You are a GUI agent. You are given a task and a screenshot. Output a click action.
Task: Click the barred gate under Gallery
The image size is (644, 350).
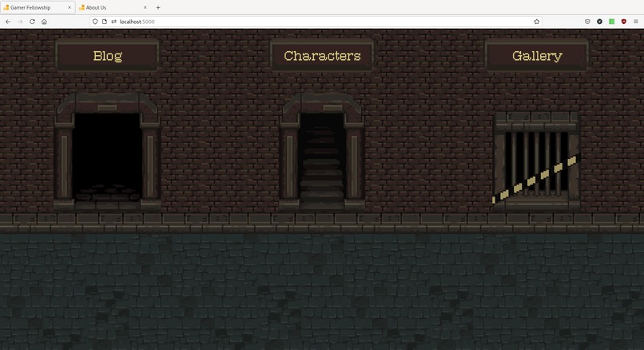tap(536, 160)
